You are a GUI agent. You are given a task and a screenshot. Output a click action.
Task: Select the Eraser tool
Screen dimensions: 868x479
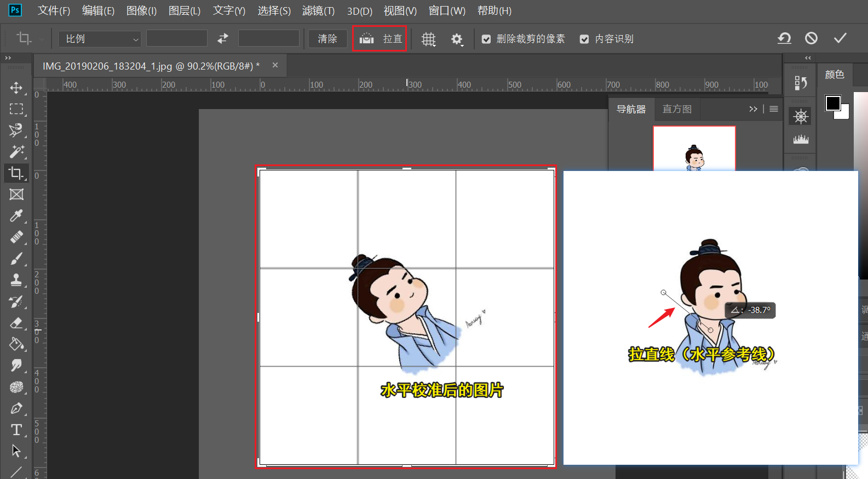click(x=16, y=323)
